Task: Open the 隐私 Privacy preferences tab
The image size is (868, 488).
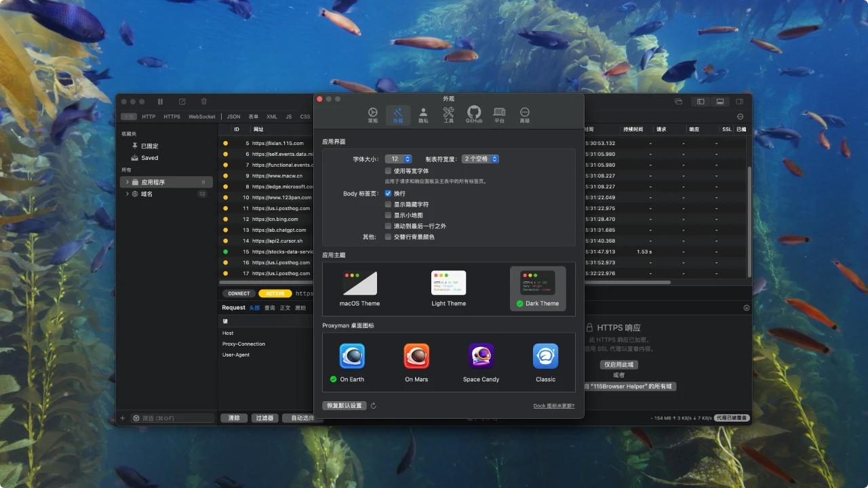Action: point(423,115)
